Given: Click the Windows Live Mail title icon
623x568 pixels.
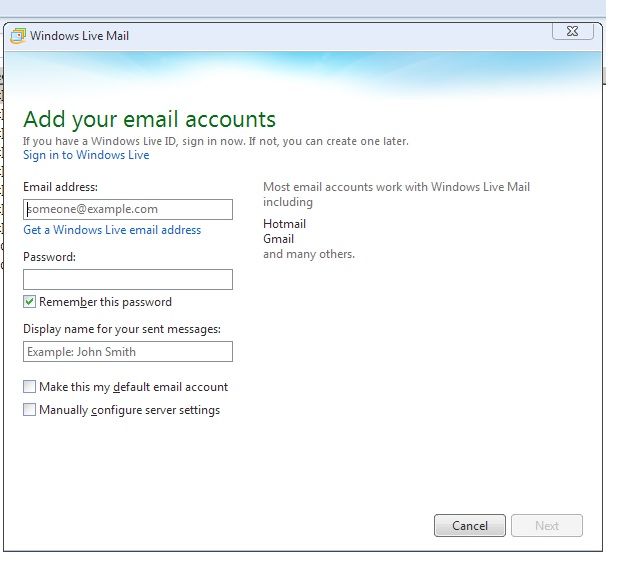Looking at the screenshot, I should (18, 36).
